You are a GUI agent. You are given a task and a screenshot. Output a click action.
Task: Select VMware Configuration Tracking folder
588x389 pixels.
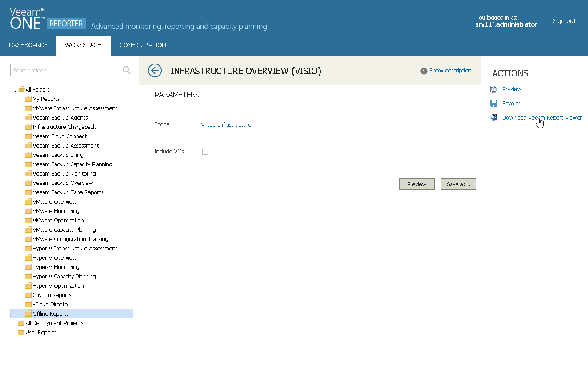pyautogui.click(x=70, y=239)
